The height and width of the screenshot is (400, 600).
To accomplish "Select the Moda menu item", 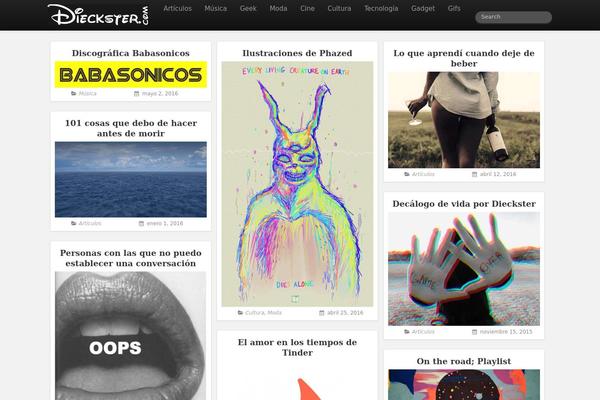I will pyautogui.click(x=278, y=8).
